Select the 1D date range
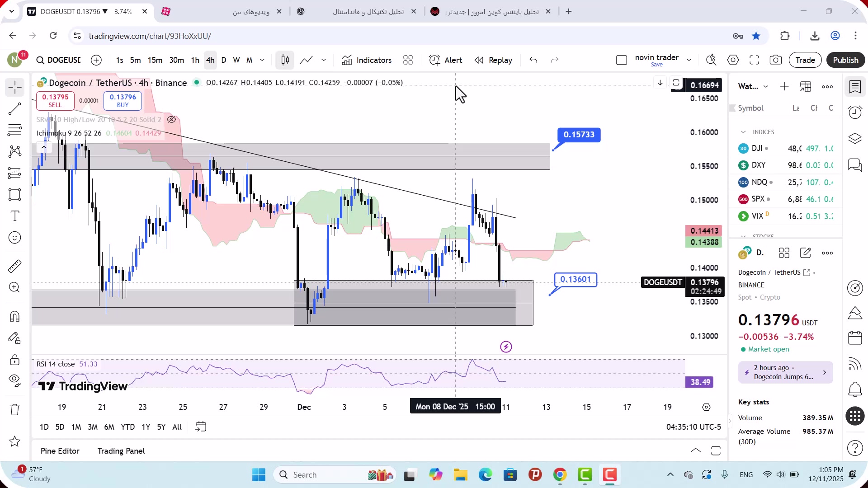 (44, 427)
